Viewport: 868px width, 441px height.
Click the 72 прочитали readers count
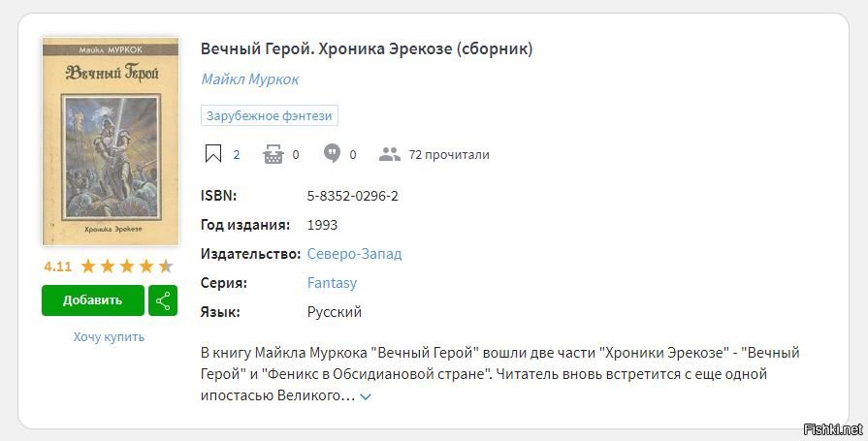tap(449, 154)
